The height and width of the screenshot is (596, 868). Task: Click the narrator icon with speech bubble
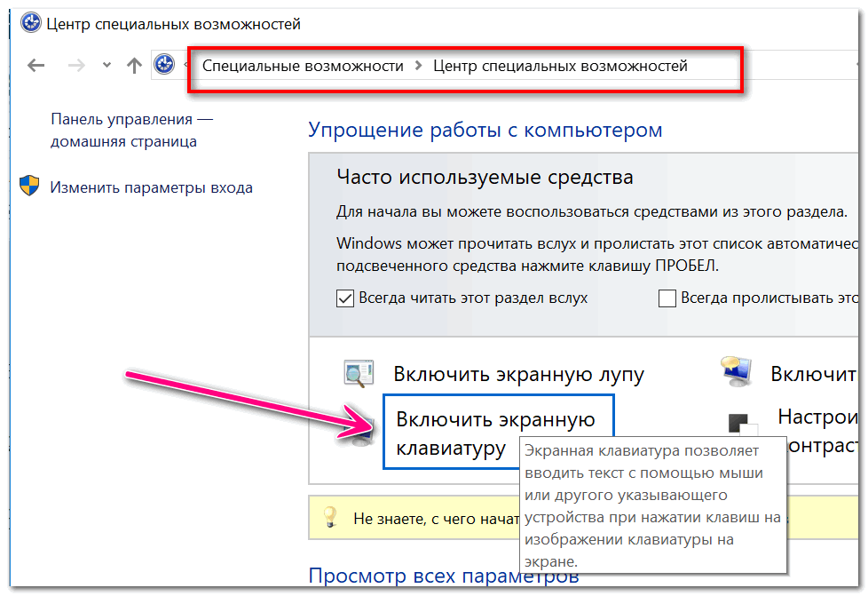737,371
